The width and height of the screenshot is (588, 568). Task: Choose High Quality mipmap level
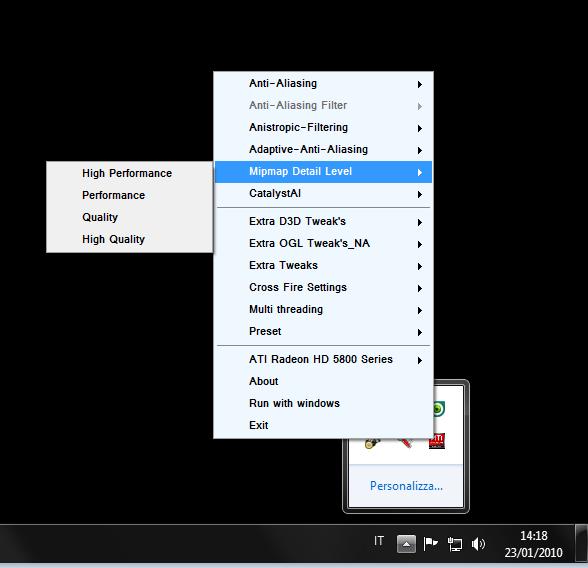click(x=129, y=239)
